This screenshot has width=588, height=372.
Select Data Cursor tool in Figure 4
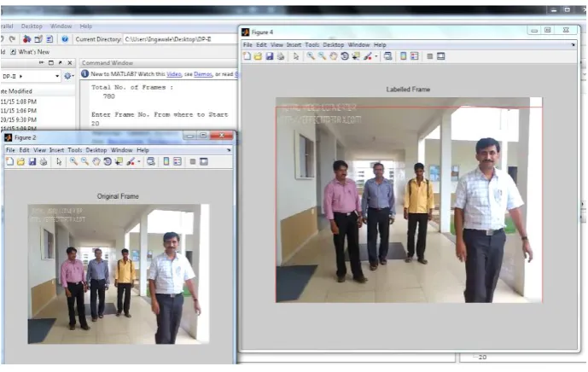(x=356, y=56)
